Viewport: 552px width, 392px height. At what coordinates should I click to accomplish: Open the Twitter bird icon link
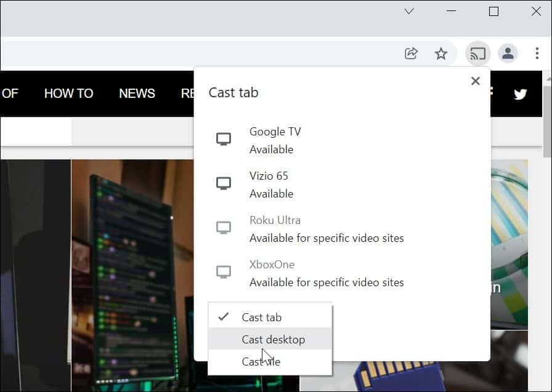(x=520, y=94)
